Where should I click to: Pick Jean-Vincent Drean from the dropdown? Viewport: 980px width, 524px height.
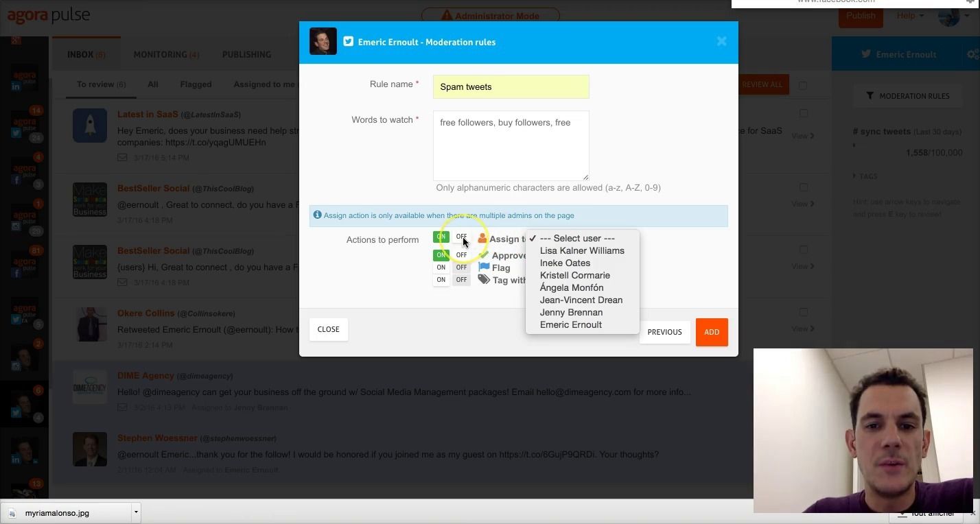tap(581, 300)
